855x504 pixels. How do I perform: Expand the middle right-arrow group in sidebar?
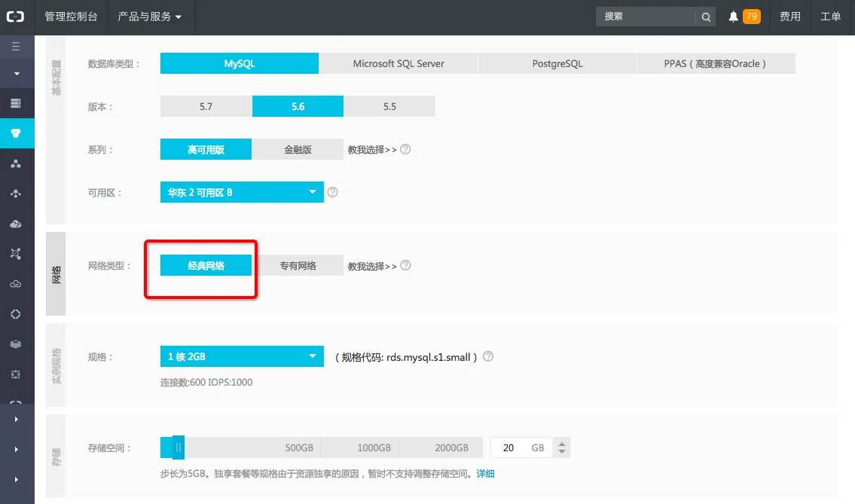click(17, 450)
